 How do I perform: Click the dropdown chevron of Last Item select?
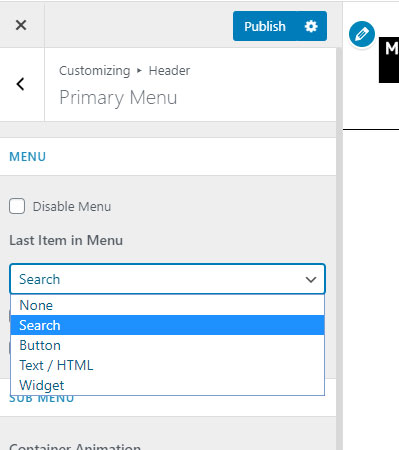coord(311,280)
